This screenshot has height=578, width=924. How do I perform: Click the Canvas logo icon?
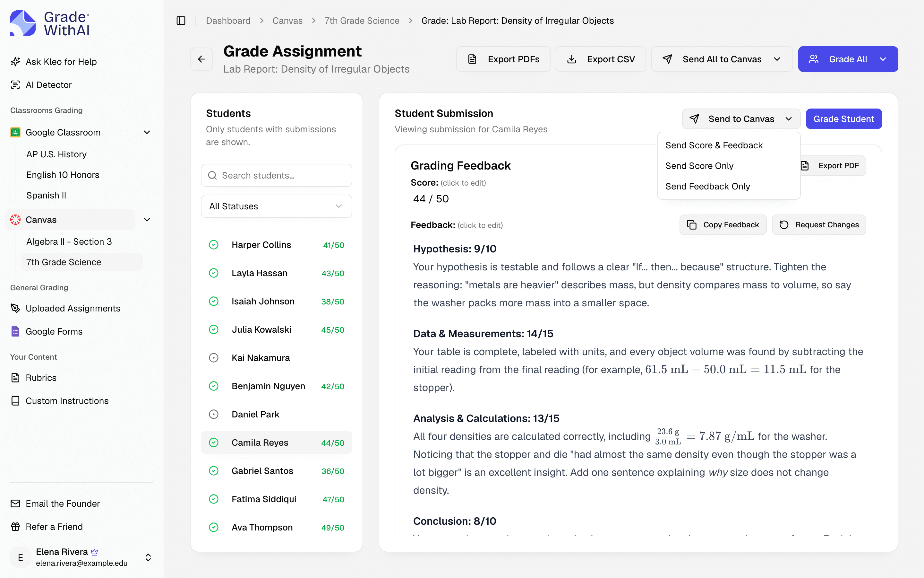15,220
